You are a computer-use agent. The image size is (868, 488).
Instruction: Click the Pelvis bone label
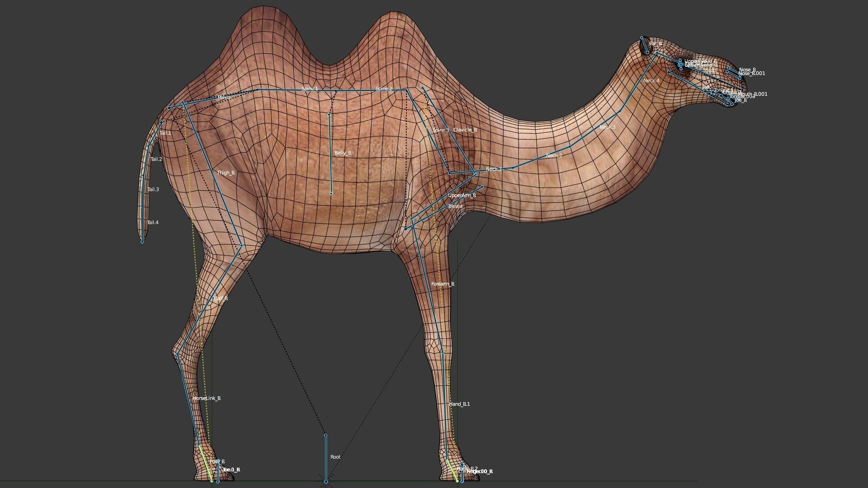tap(224, 98)
